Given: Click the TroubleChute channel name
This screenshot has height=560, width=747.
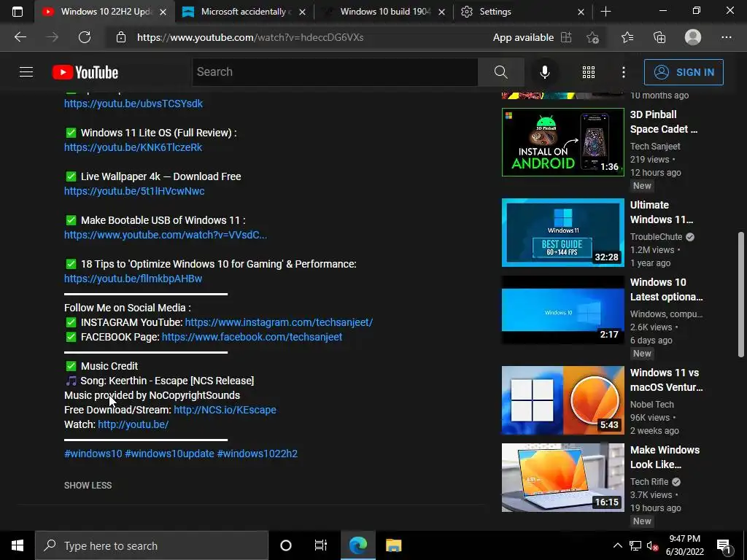Looking at the screenshot, I should [x=656, y=237].
